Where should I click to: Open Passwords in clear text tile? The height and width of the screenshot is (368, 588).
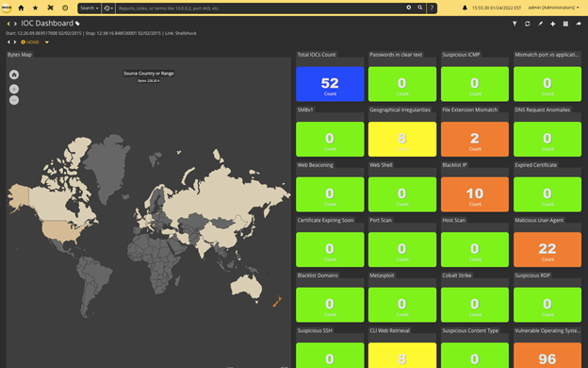tap(402, 84)
